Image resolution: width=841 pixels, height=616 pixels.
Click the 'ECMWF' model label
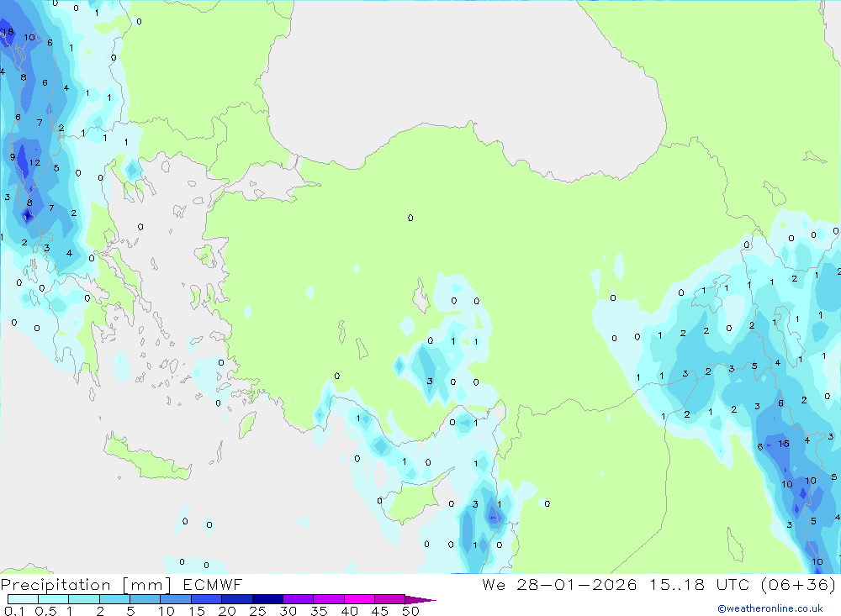(x=213, y=584)
